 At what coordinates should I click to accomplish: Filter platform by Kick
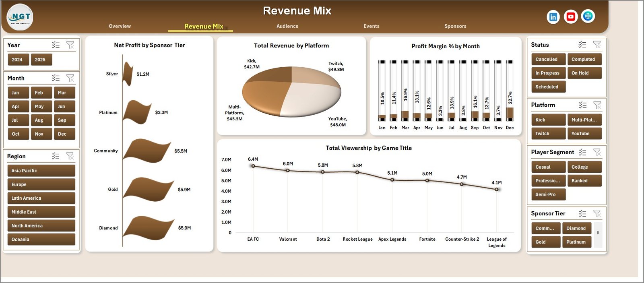click(548, 120)
